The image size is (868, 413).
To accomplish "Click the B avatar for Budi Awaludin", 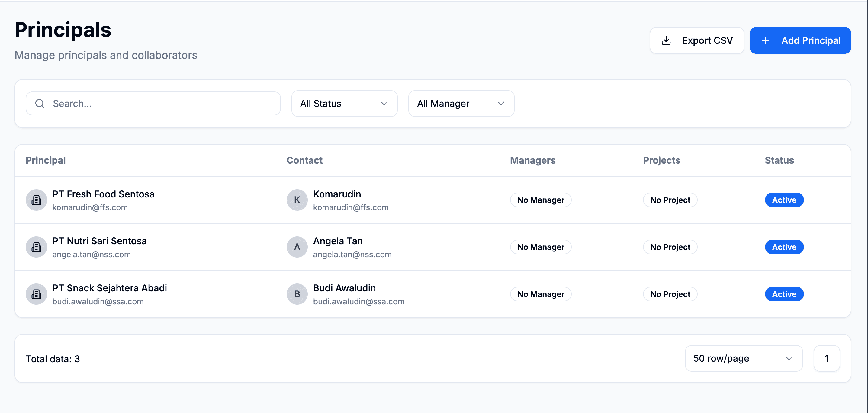I will point(297,294).
